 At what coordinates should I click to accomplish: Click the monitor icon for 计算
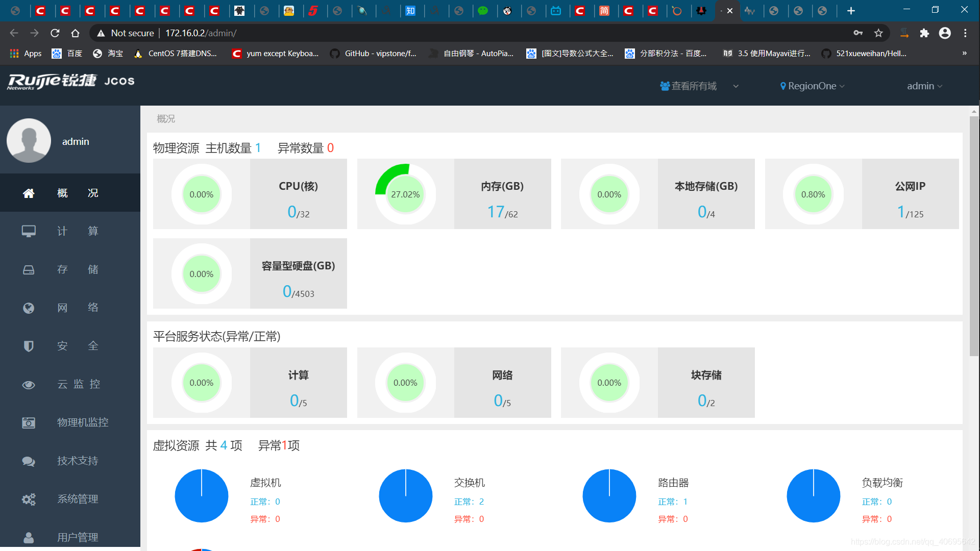[x=29, y=231]
